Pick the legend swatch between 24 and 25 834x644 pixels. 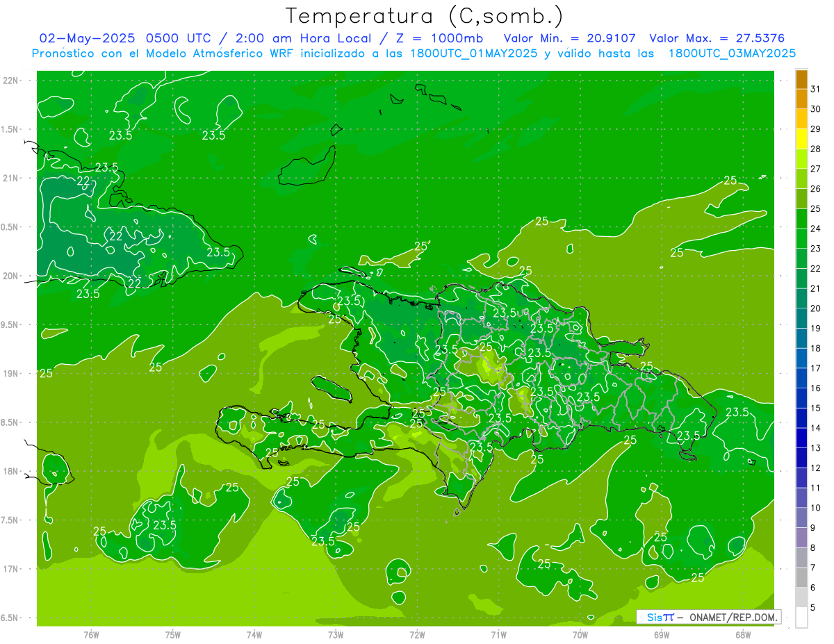[x=801, y=219]
